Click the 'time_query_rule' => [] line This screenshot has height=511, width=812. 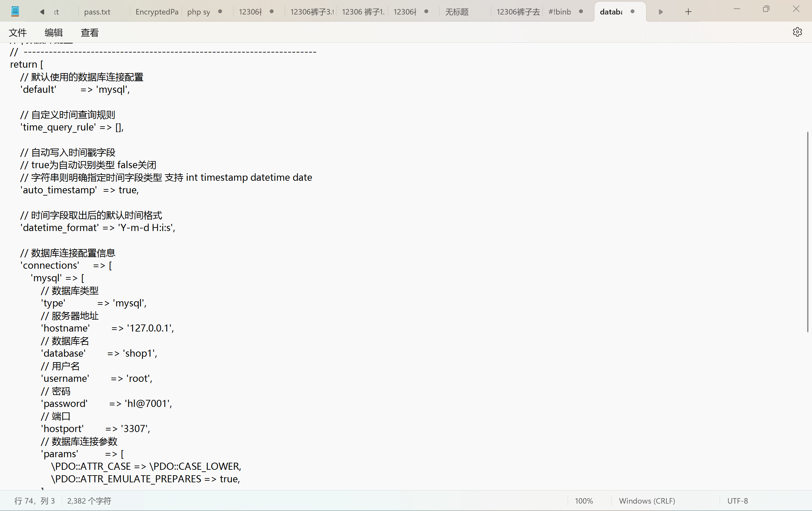click(72, 127)
